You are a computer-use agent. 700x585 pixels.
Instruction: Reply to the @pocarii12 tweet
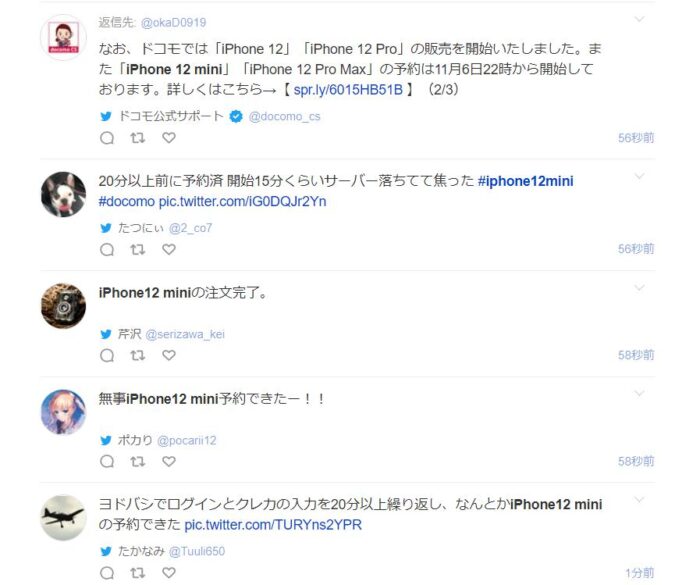pos(107,461)
